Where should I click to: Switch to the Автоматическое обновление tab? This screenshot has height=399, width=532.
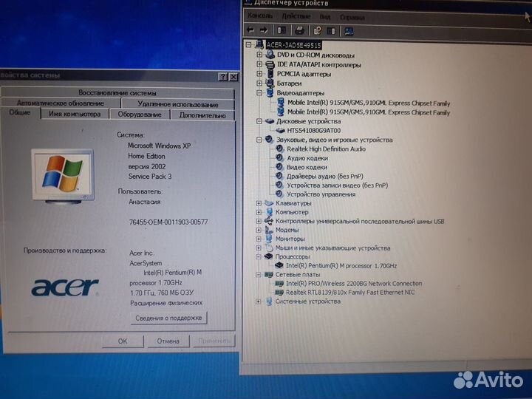(x=61, y=103)
